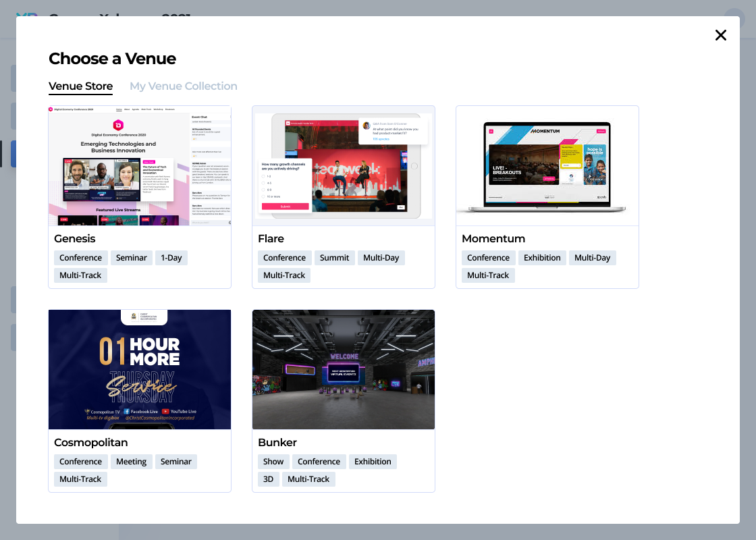Click the 3D tag under Bunker
Viewport: 756px width, 540px height.
[268, 479]
